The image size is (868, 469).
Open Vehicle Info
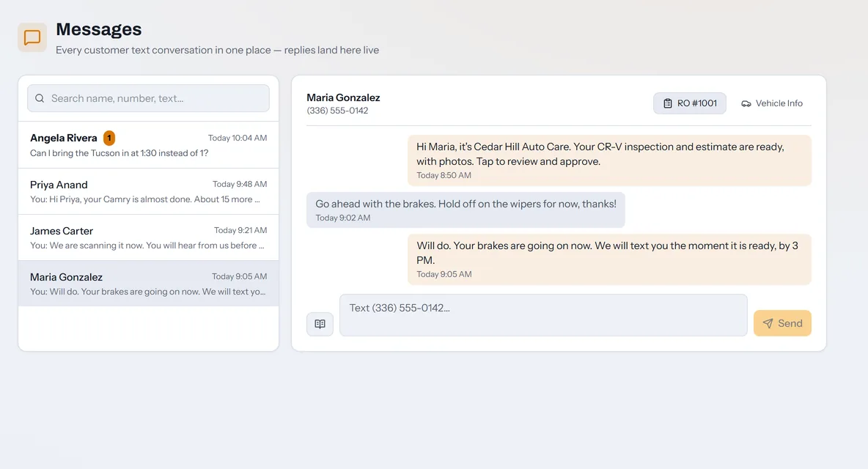coord(772,103)
